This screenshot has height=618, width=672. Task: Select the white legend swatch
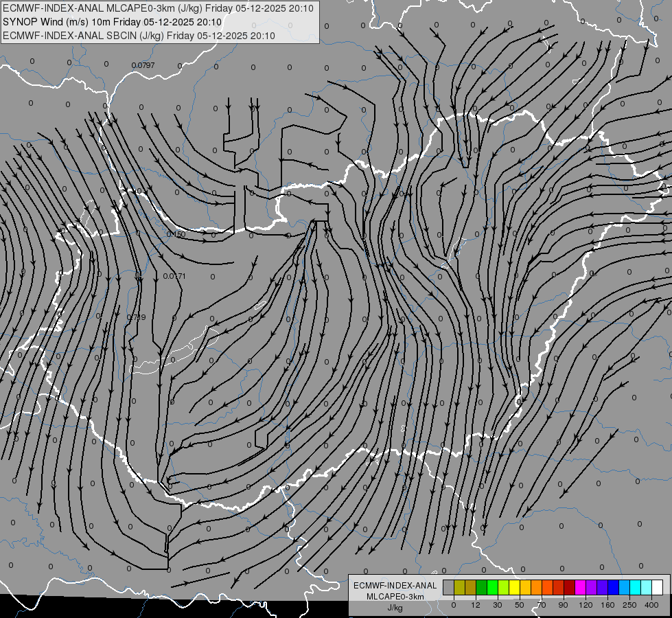(658, 587)
